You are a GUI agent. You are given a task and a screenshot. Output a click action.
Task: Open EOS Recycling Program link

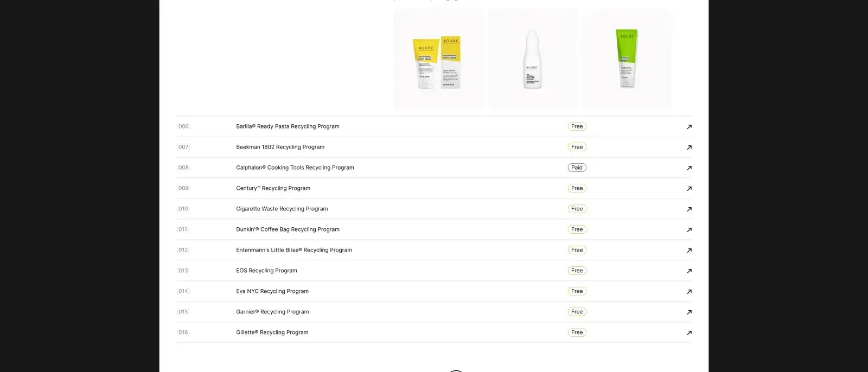point(266,271)
